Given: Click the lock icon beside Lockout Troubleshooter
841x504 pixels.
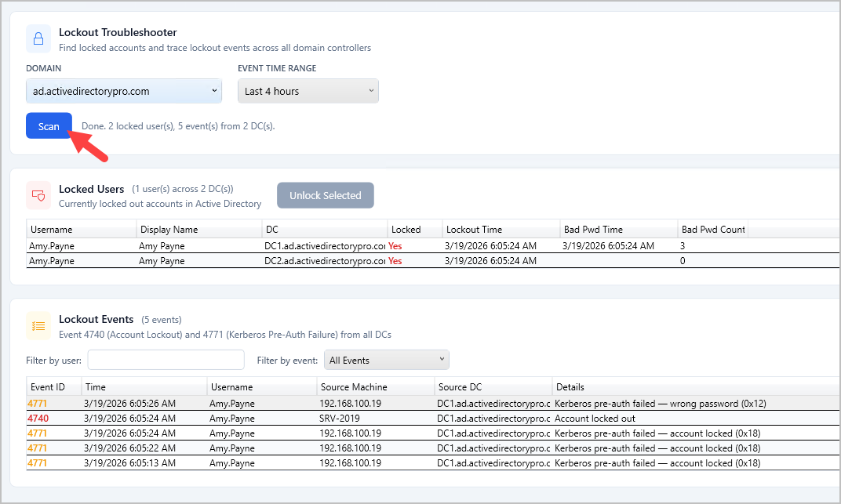Looking at the screenshot, I should pyautogui.click(x=38, y=39).
